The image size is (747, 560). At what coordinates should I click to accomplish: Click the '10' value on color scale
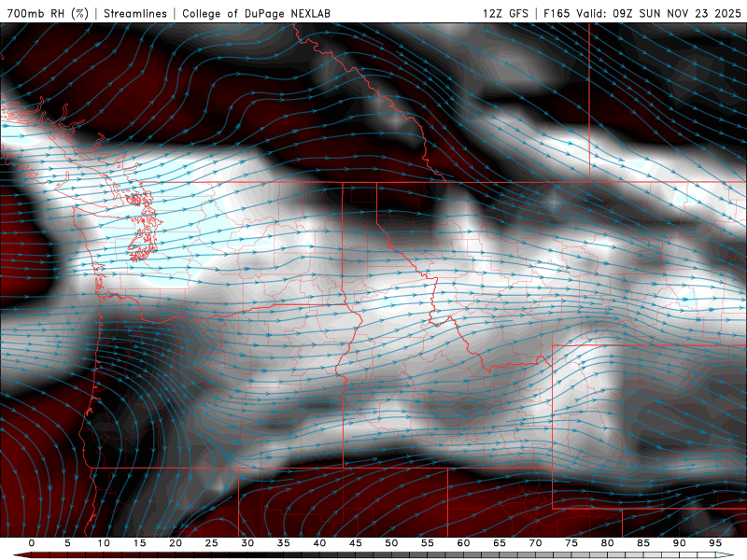[x=104, y=543]
